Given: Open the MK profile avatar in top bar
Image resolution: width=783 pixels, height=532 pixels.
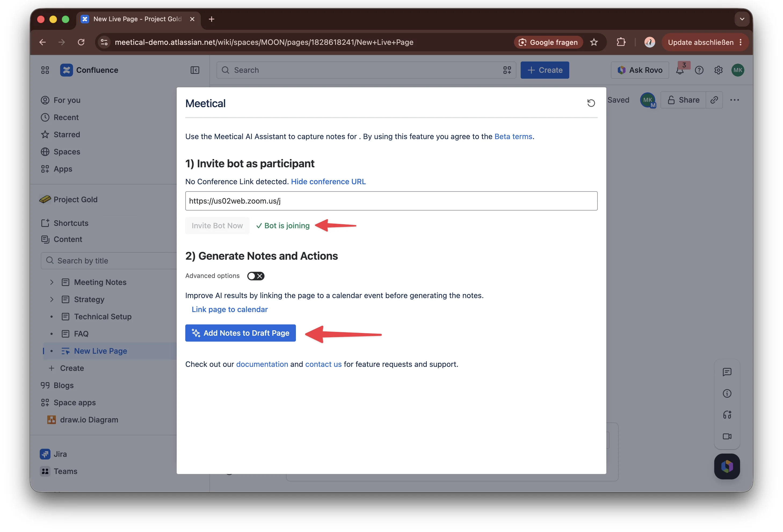Looking at the screenshot, I should tap(738, 70).
